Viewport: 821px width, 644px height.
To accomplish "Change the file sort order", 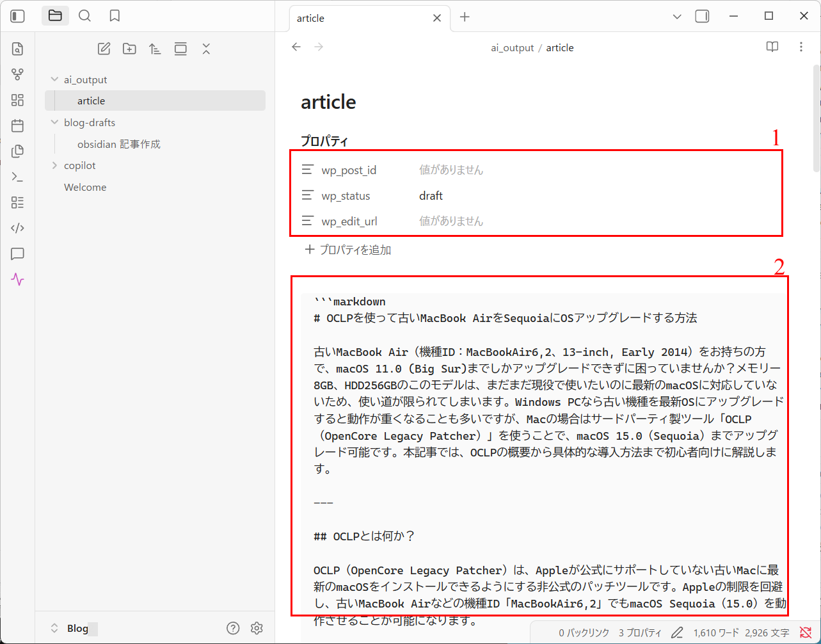I will tap(155, 48).
